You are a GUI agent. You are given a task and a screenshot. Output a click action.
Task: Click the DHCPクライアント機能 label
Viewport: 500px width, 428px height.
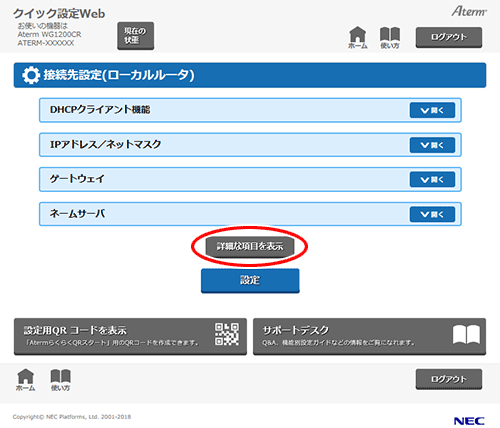point(100,110)
